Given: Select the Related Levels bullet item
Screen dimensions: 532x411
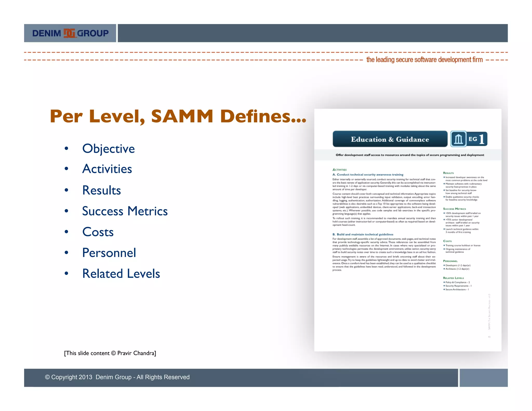Looking at the screenshot, I should point(121,274).
